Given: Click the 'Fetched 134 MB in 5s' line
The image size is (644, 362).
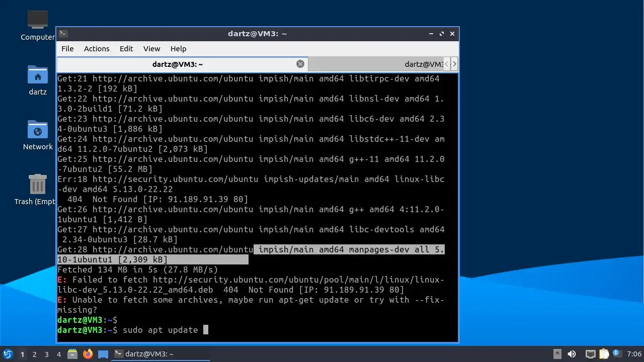Looking at the screenshot, I should pyautogui.click(x=138, y=269).
